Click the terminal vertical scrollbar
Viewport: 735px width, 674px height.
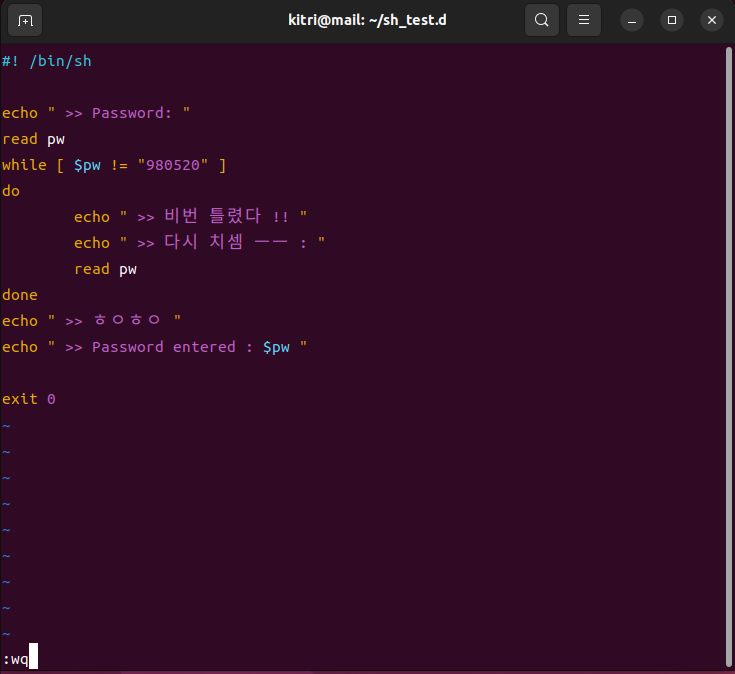[729, 356]
